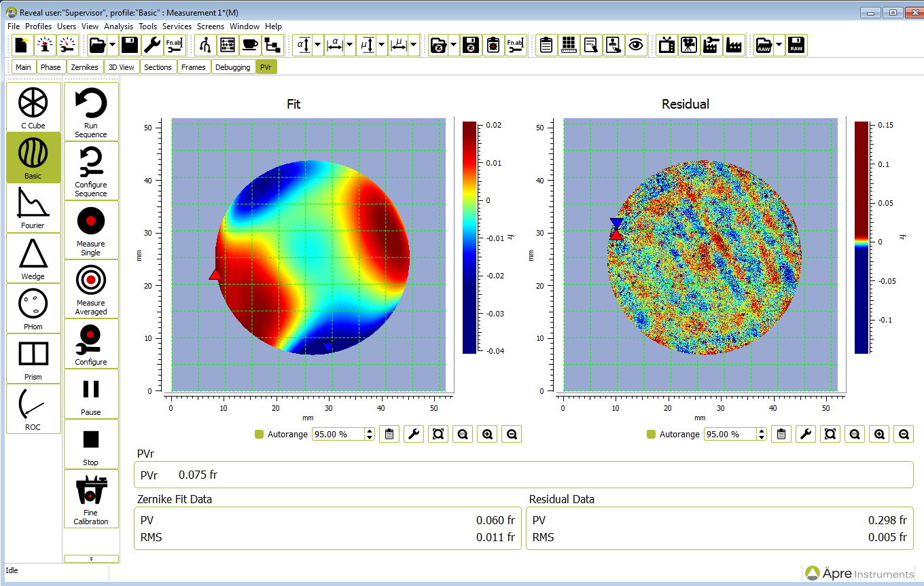The height and width of the screenshot is (586, 924).
Task: Open Fine Calibration
Action: pyautogui.click(x=91, y=499)
